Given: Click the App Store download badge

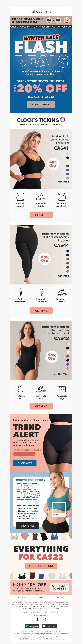Looking at the screenshot, I should click(49, 626).
